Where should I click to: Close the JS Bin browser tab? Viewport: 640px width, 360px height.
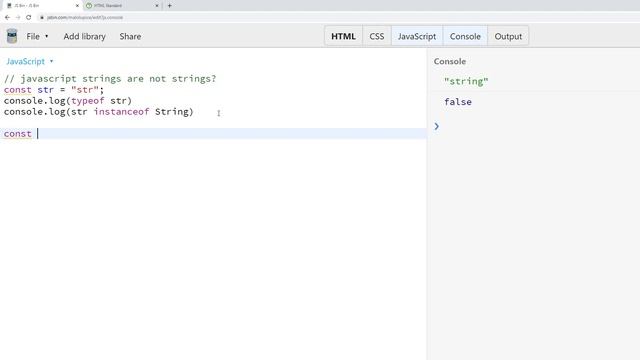click(77, 6)
